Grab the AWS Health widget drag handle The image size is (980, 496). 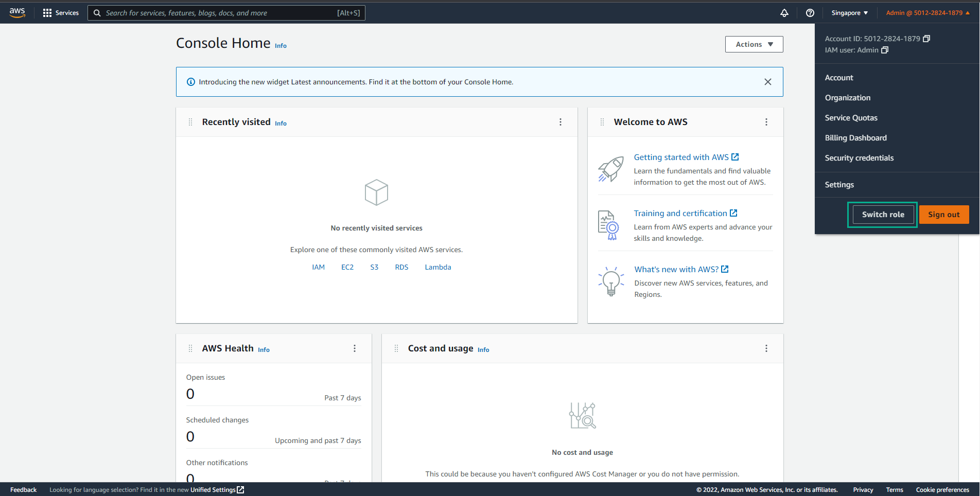point(190,348)
